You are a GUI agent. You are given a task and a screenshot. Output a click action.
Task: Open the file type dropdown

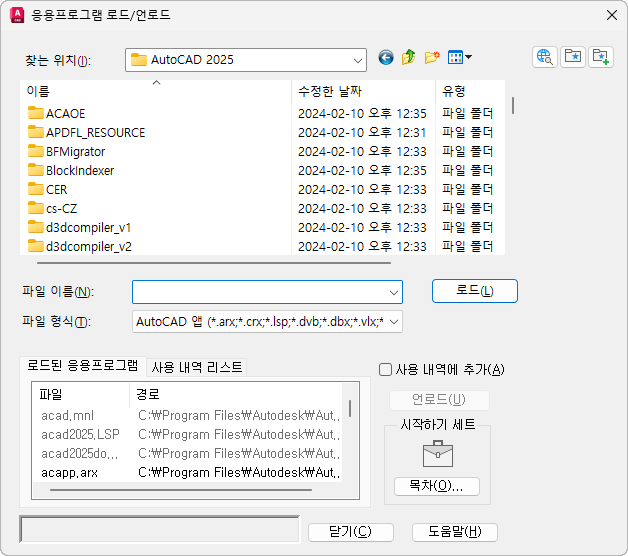pos(267,322)
